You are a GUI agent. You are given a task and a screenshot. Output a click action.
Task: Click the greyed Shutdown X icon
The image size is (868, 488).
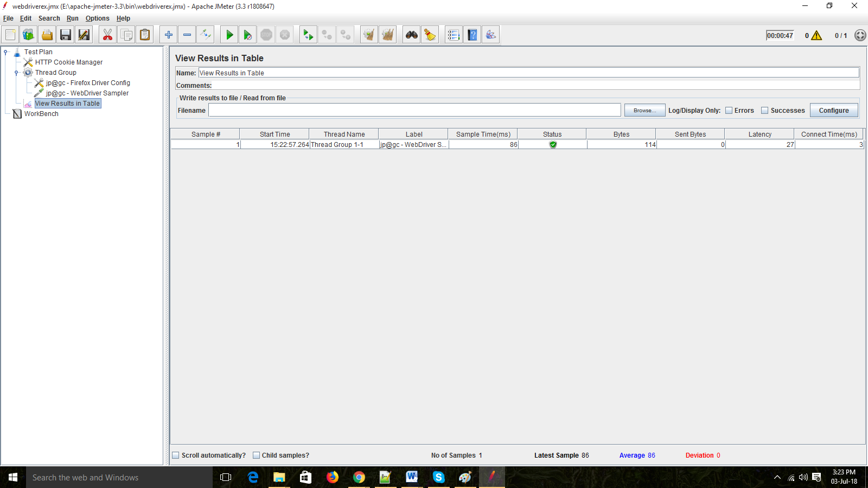(x=285, y=35)
